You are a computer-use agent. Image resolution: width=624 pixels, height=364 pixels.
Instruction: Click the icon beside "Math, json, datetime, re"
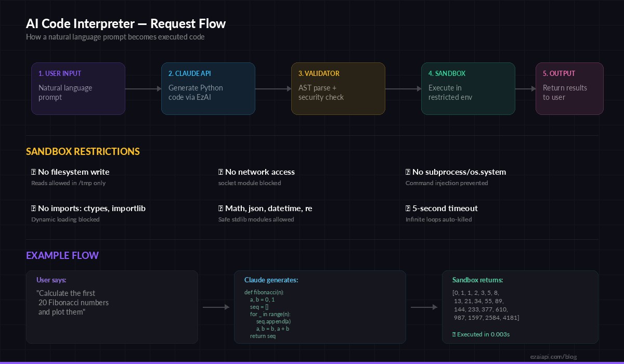pyautogui.click(x=220, y=208)
